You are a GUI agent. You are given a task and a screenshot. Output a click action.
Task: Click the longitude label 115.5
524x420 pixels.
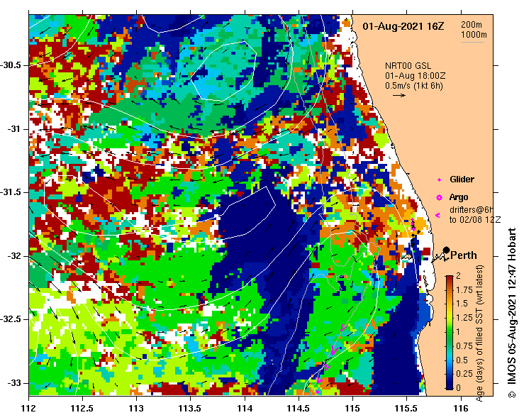[x=406, y=409]
